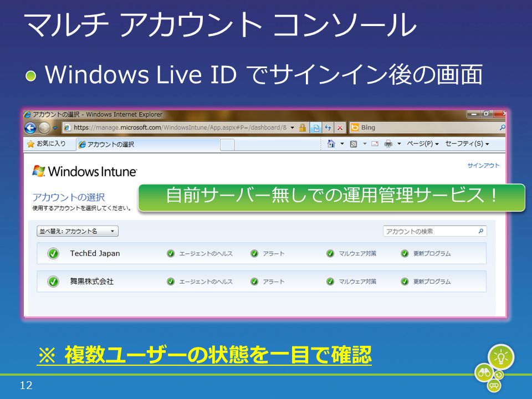
Task: Click TechEd Japan マルウェア対策 status
Action: (x=351, y=253)
